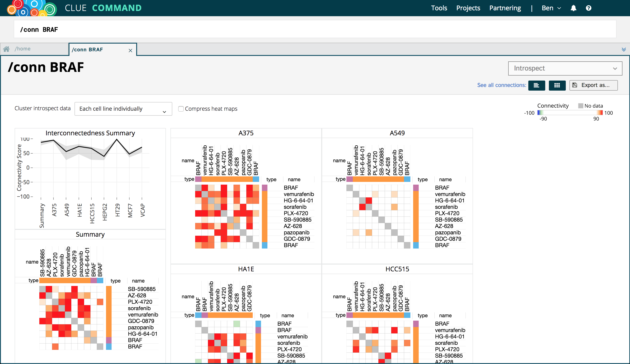Click the Cluster introspect data label
Viewport: 630px width, 364px height.
[43, 108]
